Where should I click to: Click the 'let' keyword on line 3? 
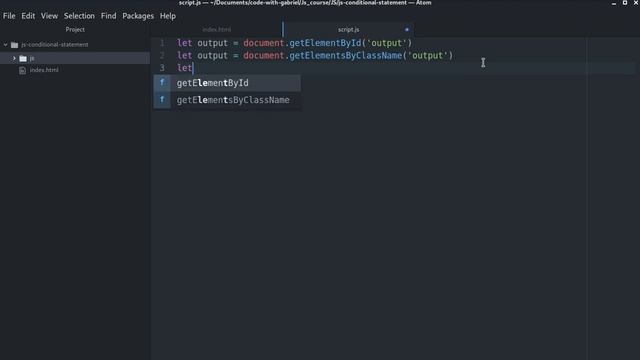(x=184, y=68)
